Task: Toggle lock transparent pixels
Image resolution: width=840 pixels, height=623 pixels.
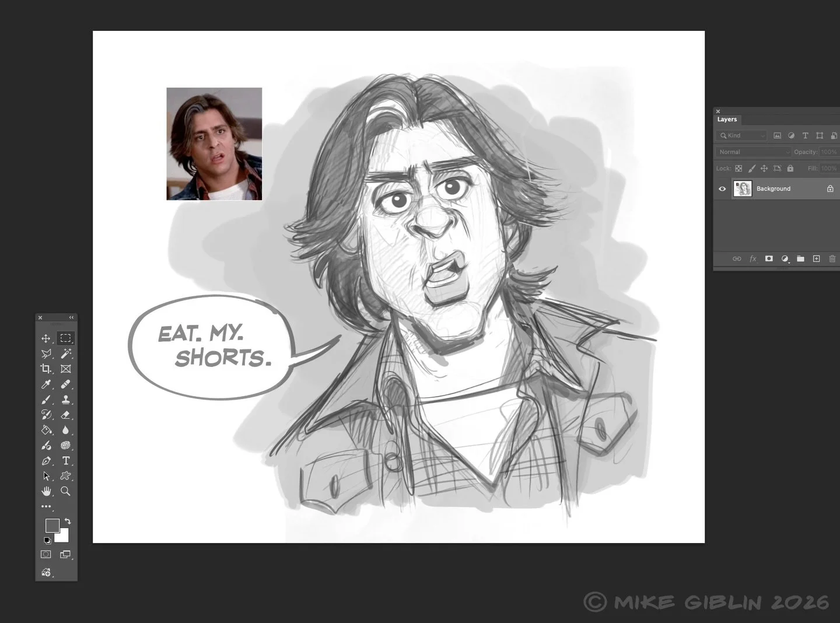Action: 738,168
